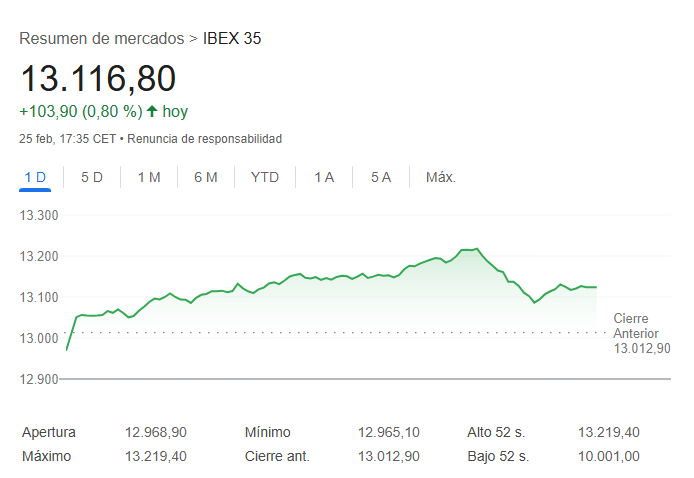Click the Mínimo value 12.965,10
This screenshot has height=478, width=694.
[x=389, y=432]
